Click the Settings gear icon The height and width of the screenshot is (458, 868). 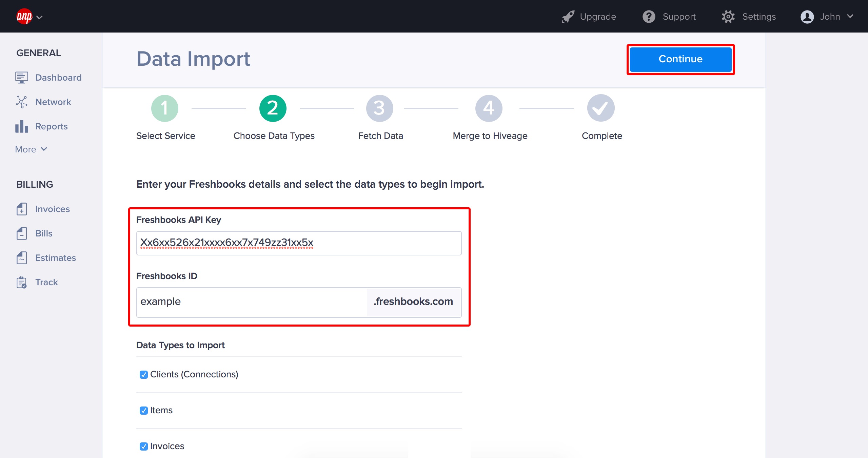pyautogui.click(x=728, y=17)
